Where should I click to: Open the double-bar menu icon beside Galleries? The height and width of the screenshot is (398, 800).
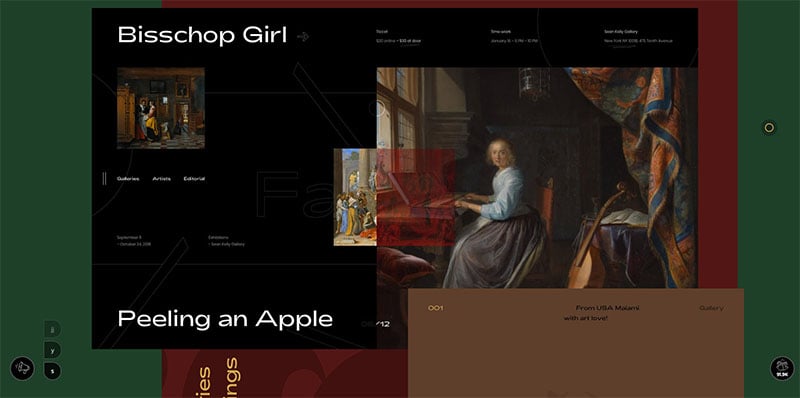(x=104, y=179)
